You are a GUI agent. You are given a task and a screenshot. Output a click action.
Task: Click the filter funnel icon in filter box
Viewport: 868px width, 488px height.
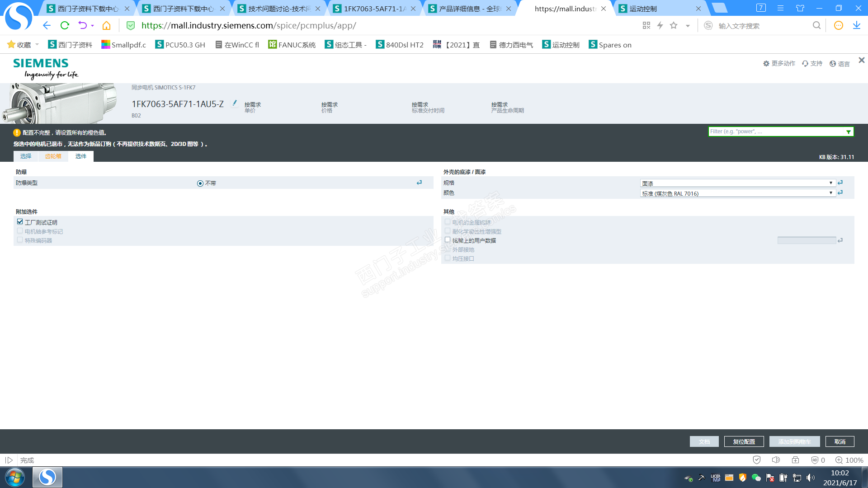(x=849, y=132)
